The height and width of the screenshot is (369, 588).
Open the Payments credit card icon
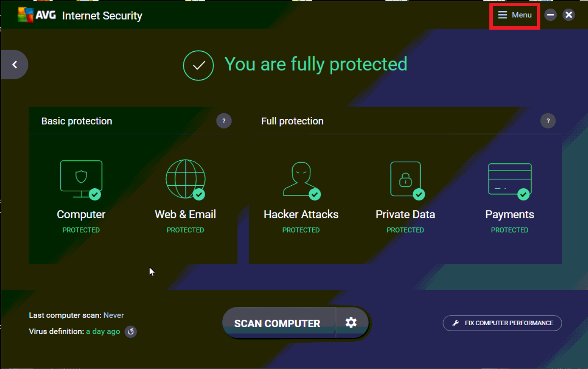[x=509, y=179]
